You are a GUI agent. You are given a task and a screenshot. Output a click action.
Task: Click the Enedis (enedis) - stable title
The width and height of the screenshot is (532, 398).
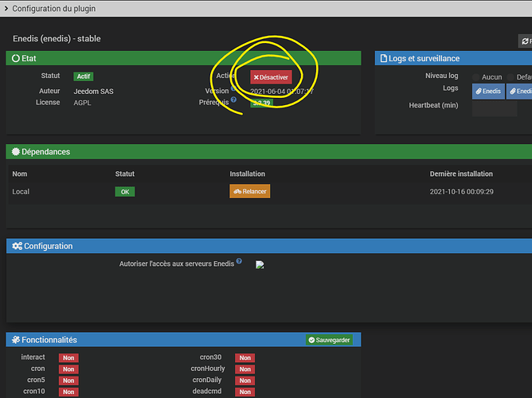coord(57,39)
